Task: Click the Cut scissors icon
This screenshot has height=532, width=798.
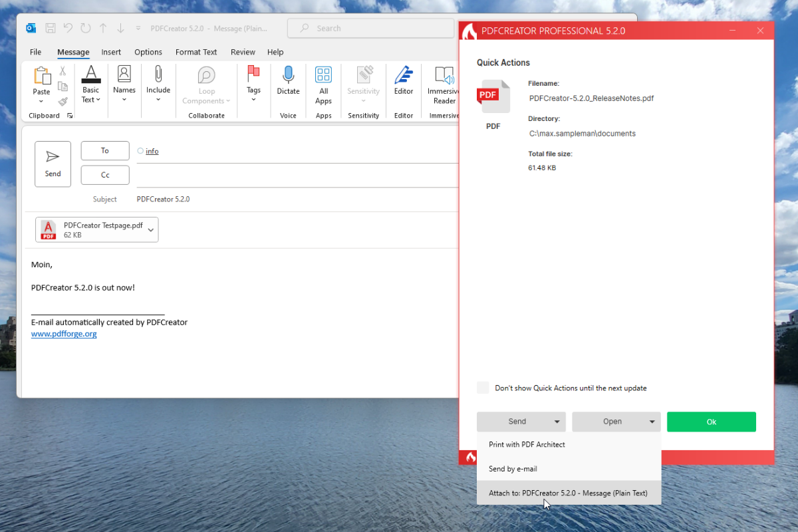Action: click(63, 71)
